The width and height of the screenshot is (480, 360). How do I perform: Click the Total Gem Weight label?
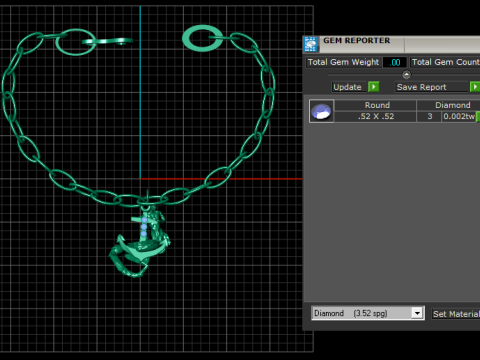[x=343, y=62]
